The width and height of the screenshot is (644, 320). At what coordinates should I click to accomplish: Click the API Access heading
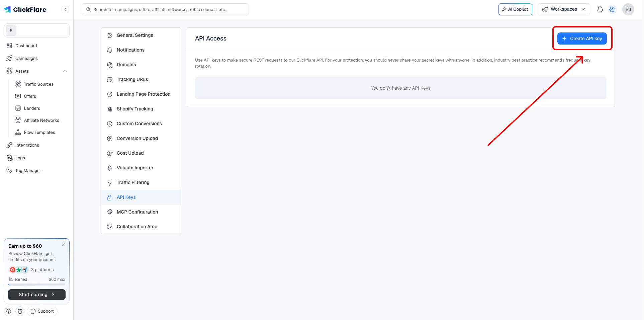[211, 38]
